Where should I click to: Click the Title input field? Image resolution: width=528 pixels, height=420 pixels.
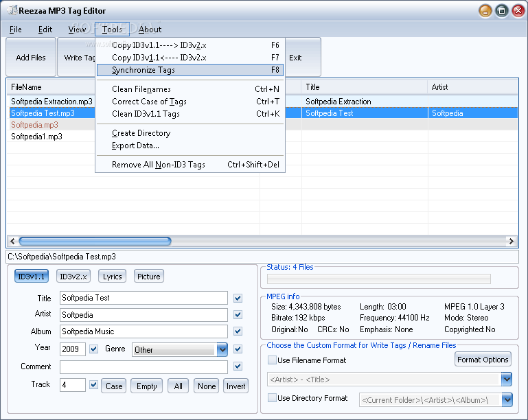point(144,298)
